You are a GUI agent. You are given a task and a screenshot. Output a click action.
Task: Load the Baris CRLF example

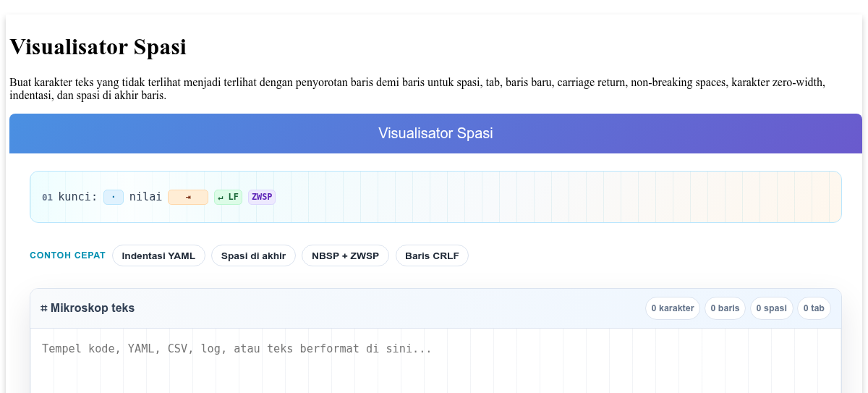[432, 255]
